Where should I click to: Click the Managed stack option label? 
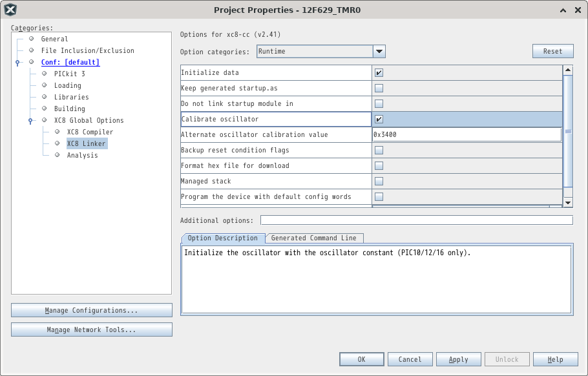point(206,181)
